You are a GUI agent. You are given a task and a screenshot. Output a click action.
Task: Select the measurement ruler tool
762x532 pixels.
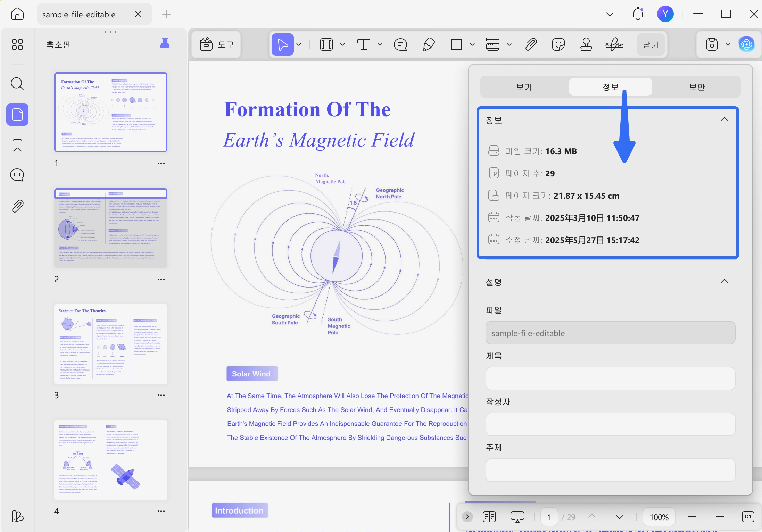click(x=493, y=44)
